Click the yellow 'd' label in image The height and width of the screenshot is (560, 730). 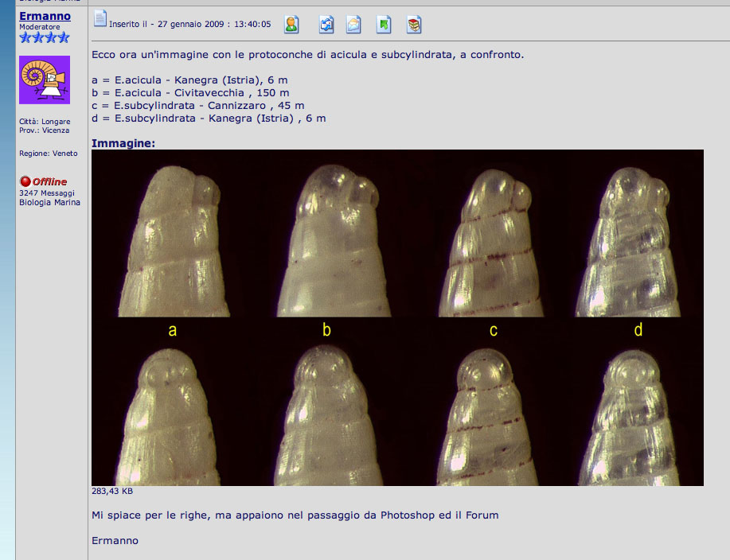click(x=638, y=329)
